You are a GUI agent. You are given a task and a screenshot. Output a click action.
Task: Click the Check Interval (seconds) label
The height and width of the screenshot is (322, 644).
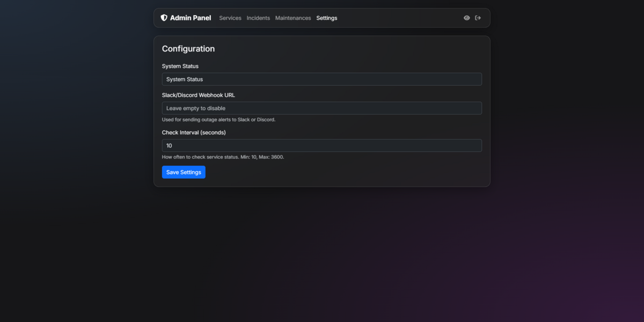[x=194, y=133]
